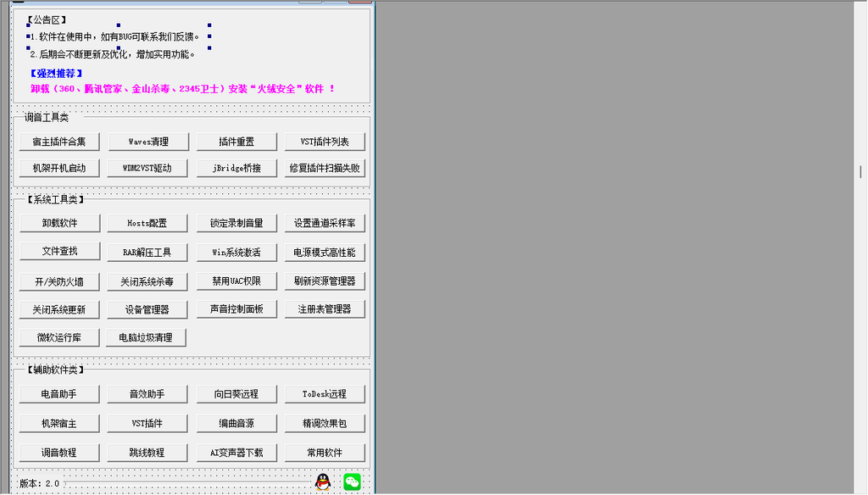Click the 【系统工具类】 group label
This screenshot has width=868, height=495.
[54, 199]
